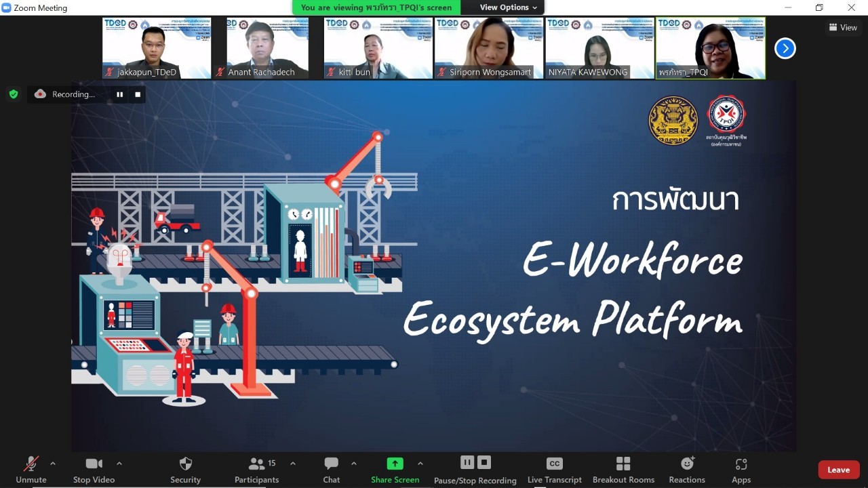Expand video options arrow beside Stop Video
Viewport: 868px width, 488px height.
119,464
